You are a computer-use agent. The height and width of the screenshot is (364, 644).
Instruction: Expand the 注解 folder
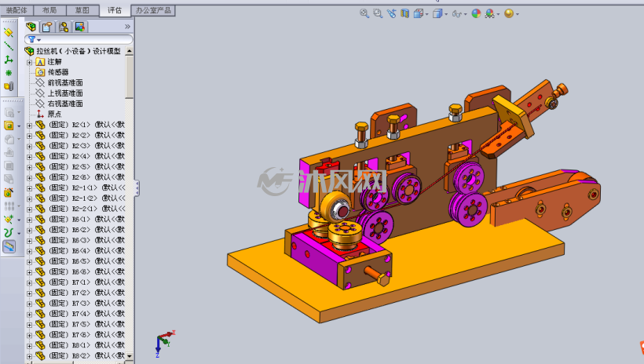coord(30,62)
